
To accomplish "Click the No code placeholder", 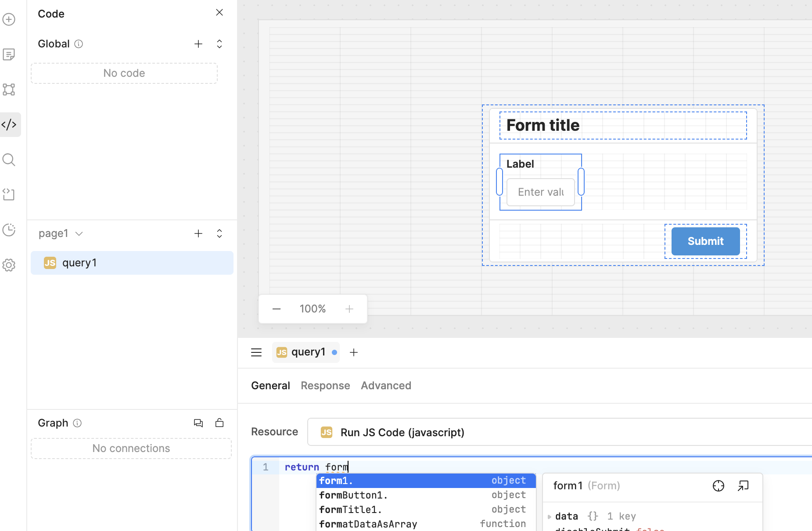I will coord(124,73).
